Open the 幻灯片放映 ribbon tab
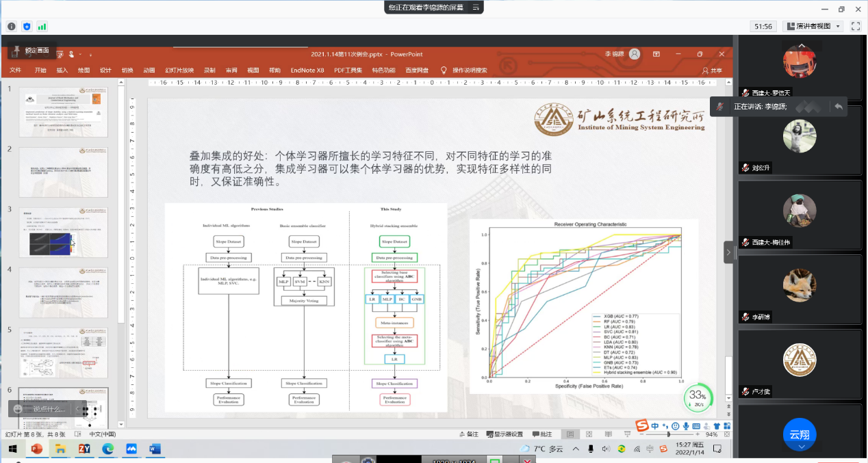Viewport: 868px width, 463px height. point(179,70)
